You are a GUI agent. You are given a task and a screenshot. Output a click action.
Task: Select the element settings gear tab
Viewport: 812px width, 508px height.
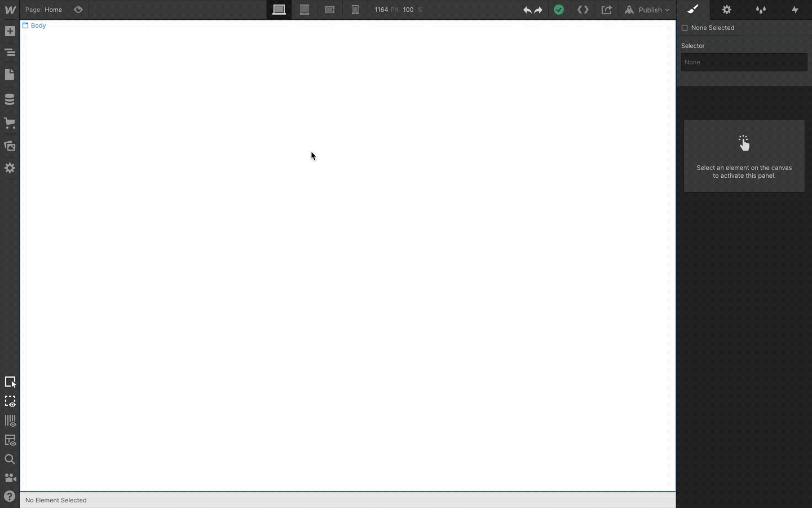click(x=727, y=10)
